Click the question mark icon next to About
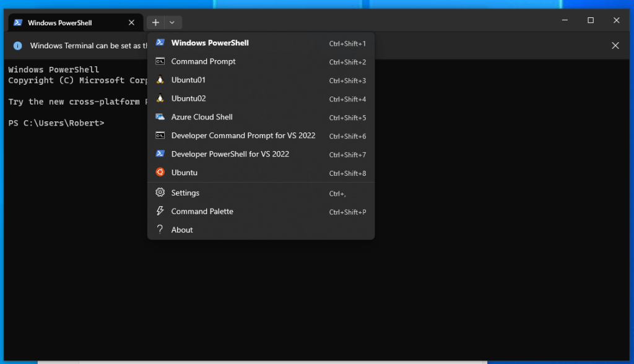This screenshot has width=634, height=364. pos(160,230)
